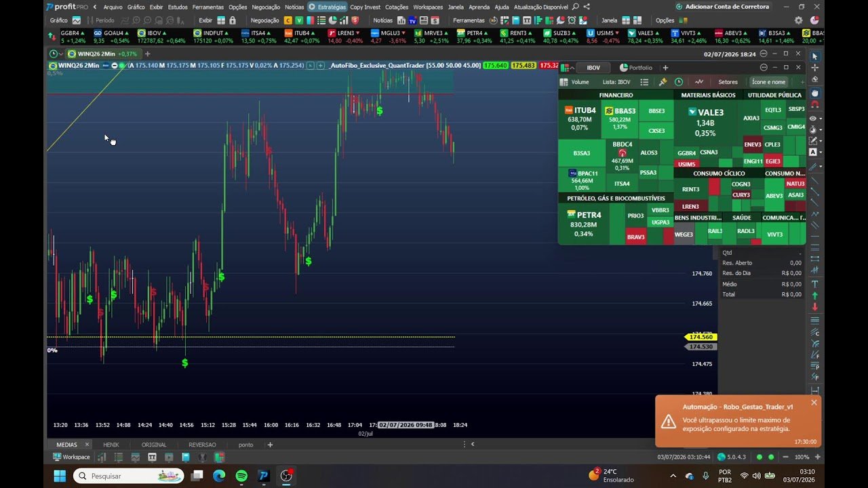Viewport: 868px width, 488px height.
Task: Open Spotify from the Windows taskbar
Action: 241,476
